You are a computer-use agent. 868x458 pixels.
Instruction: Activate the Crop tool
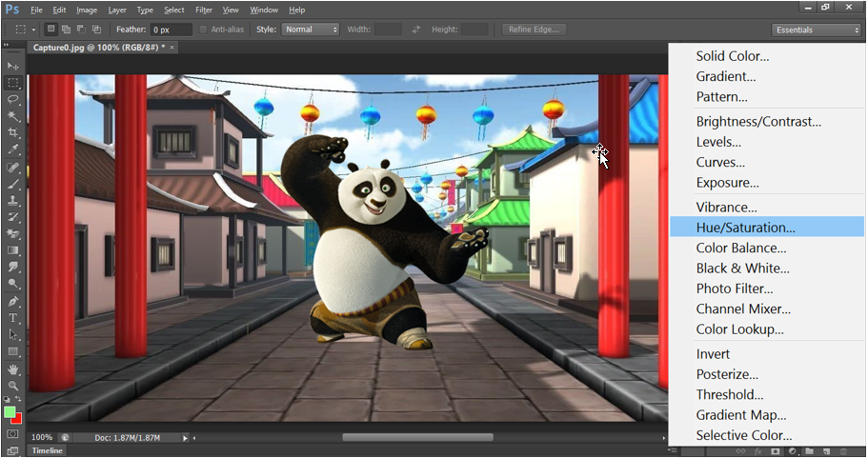point(13,132)
